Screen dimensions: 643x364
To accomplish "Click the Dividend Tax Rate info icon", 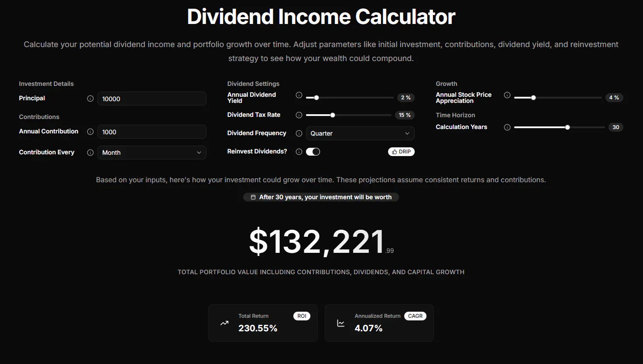I will [299, 115].
